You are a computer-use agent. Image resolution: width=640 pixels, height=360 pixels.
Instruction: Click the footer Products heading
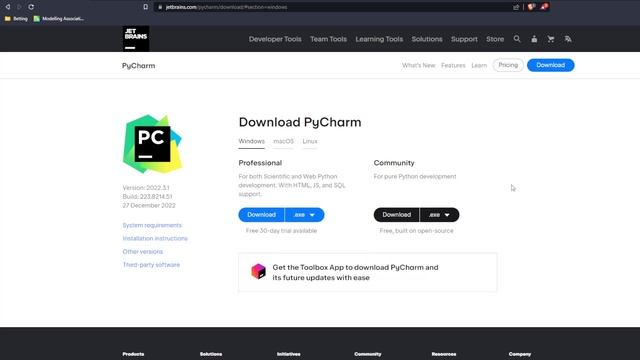pos(133,354)
